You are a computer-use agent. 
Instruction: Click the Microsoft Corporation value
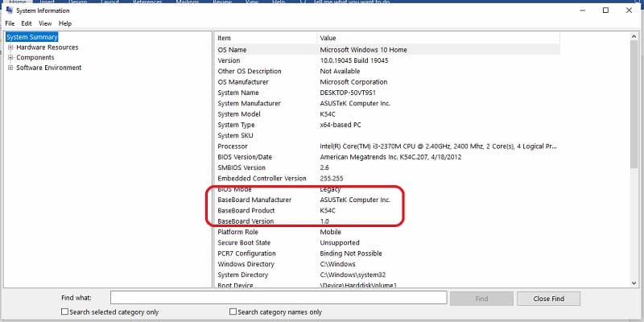point(353,82)
